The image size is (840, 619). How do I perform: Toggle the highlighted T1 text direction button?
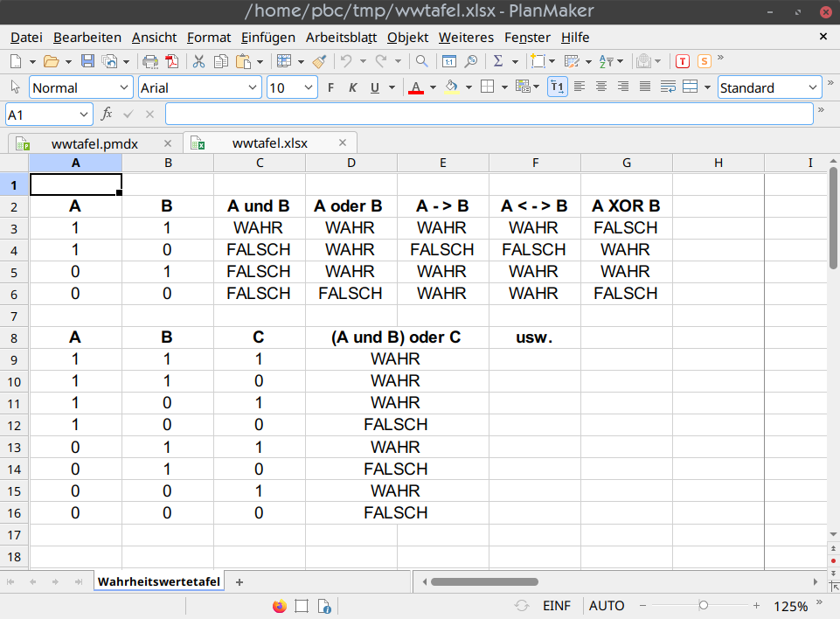click(557, 87)
